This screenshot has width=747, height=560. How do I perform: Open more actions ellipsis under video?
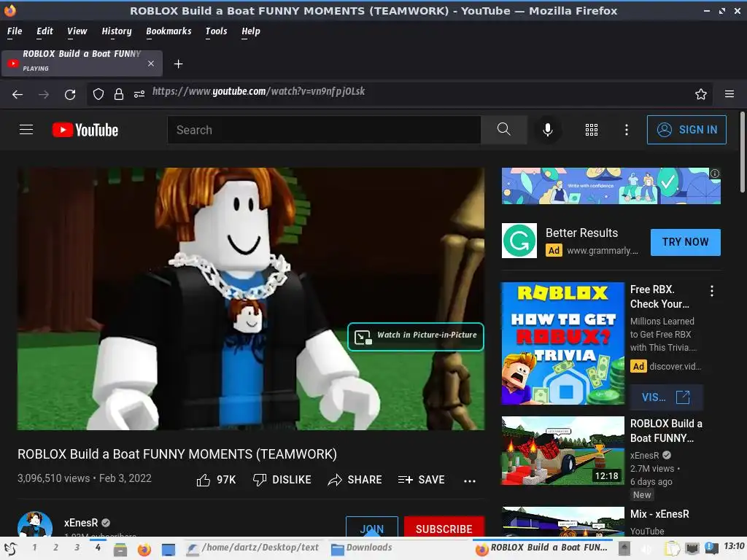(x=470, y=481)
